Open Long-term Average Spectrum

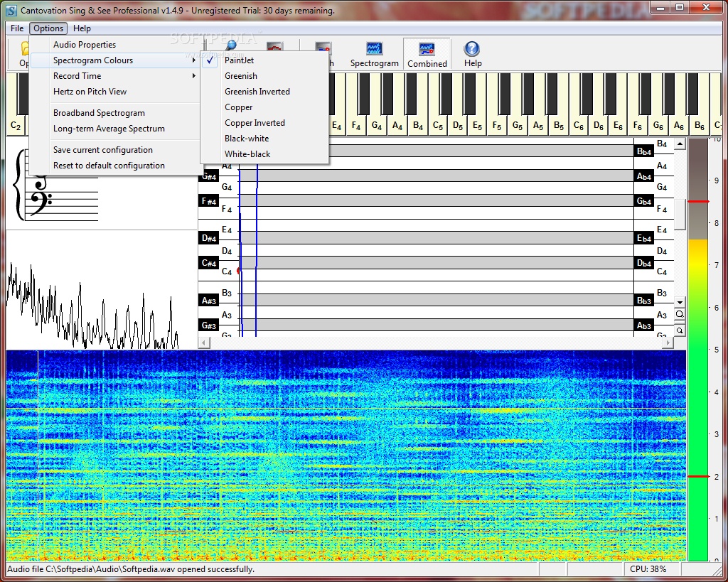[116, 129]
